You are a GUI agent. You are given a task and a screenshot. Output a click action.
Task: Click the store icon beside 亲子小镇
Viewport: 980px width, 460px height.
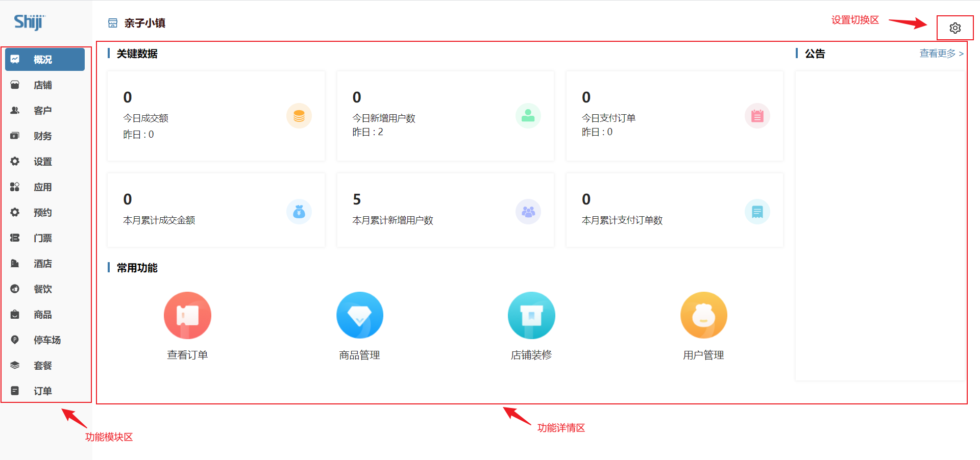click(113, 23)
